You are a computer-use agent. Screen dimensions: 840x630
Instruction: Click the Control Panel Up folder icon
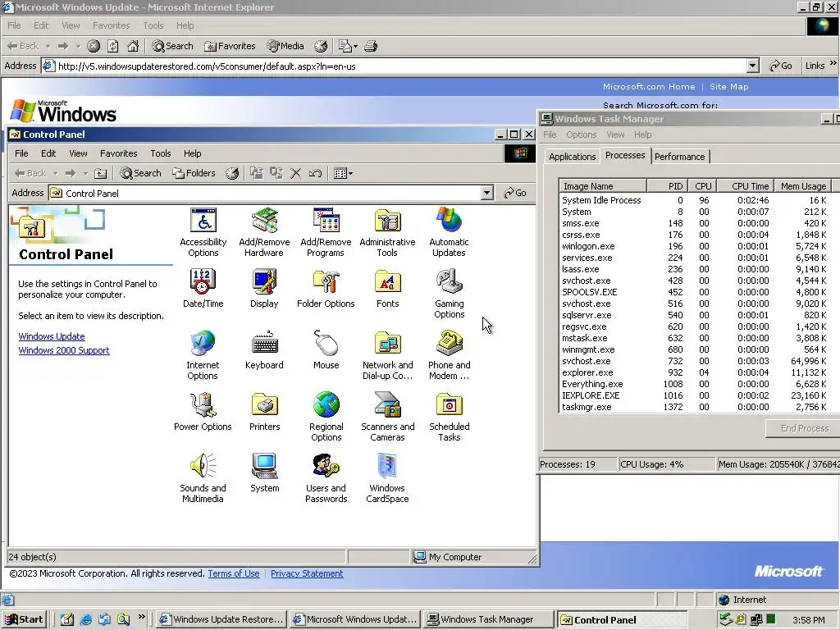click(101, 173)
